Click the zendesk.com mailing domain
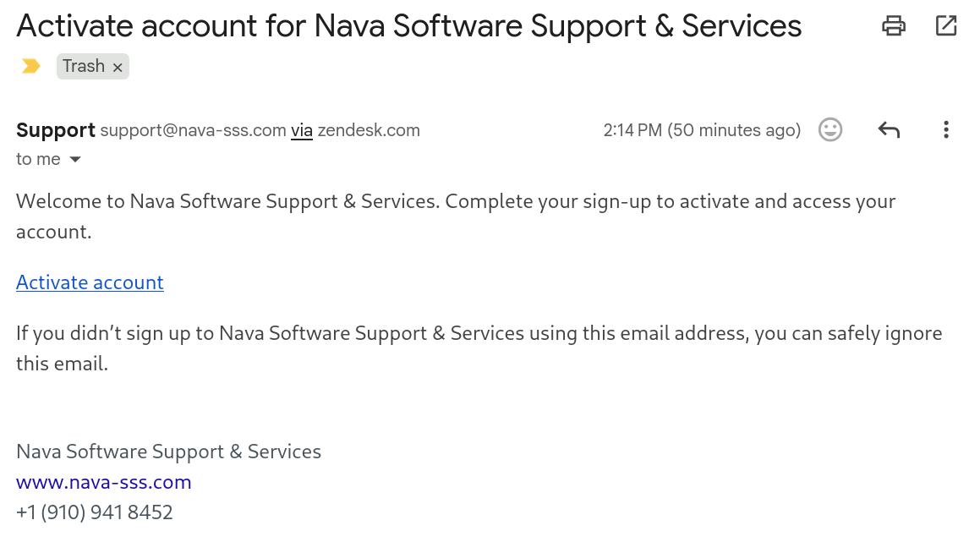The width and height of the screenshot is (980, 553). [369, 130]
